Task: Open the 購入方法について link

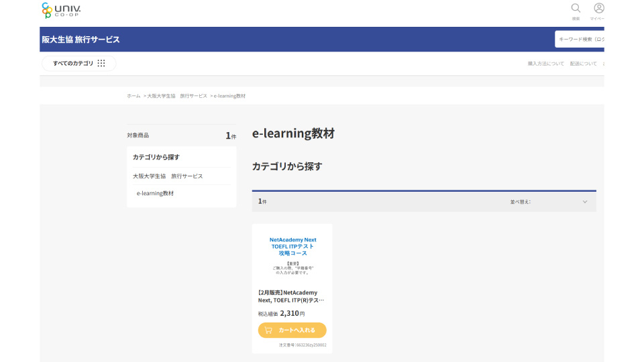Action: pos(545,64)
